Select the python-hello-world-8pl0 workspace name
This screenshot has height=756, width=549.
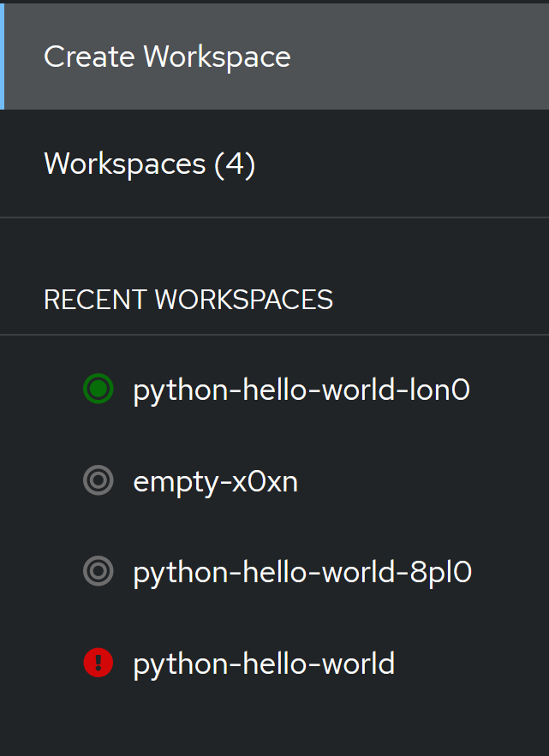pyautogui.click(x=302, y=571)
